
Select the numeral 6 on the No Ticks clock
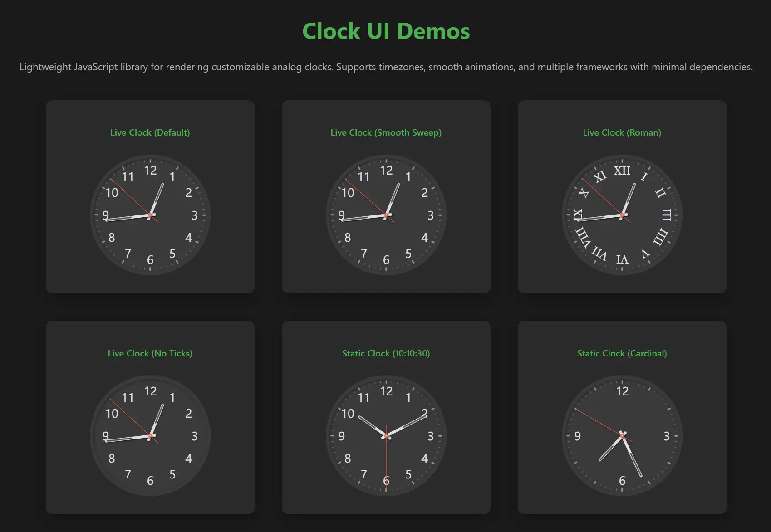(150, 480)
